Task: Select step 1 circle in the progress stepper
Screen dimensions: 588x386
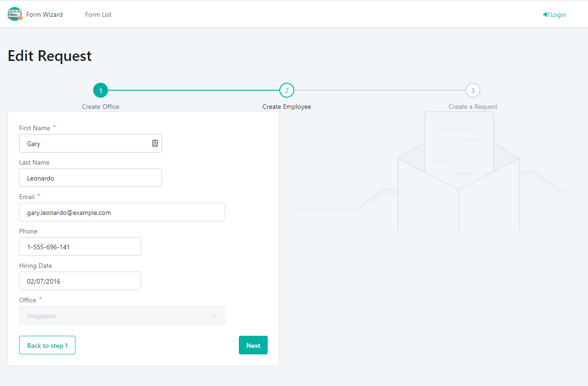Action: click(x=101, y=90)
